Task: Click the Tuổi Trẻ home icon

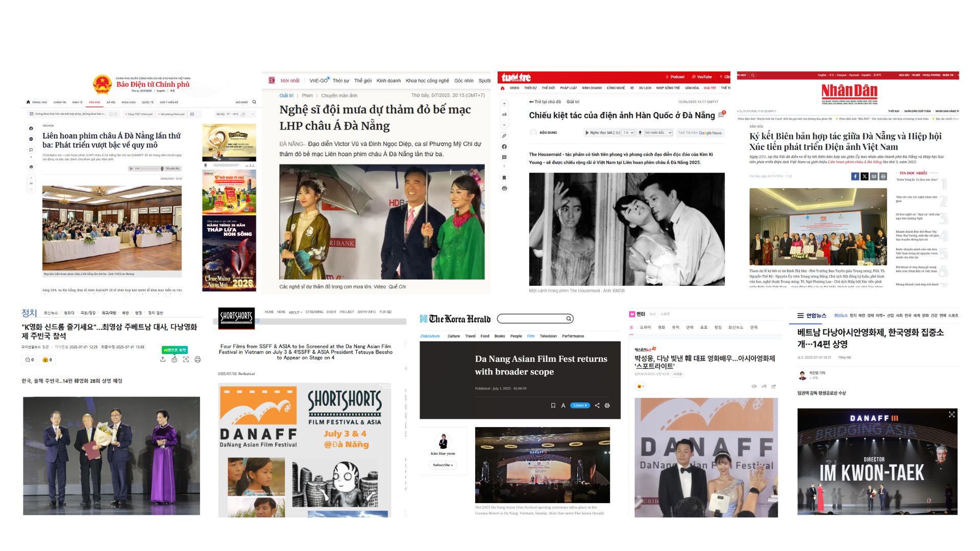Action: 502,88
